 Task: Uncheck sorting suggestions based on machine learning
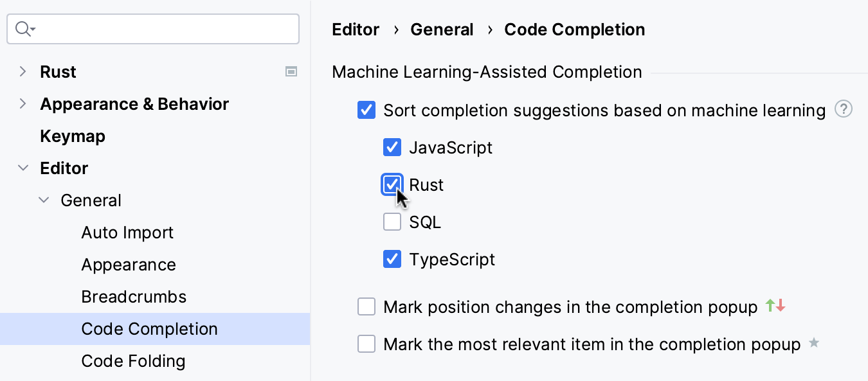366,110
